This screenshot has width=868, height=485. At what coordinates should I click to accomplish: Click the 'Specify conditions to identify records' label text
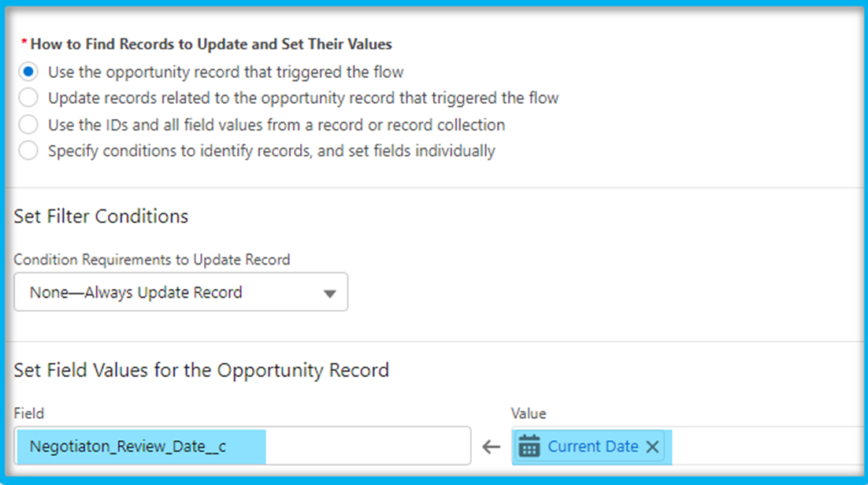point(271,150)
